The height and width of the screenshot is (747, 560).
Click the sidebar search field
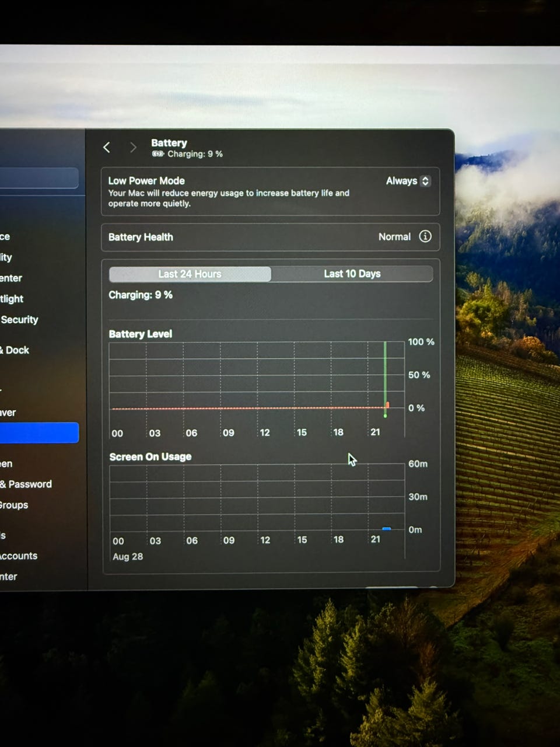[39, 178]
